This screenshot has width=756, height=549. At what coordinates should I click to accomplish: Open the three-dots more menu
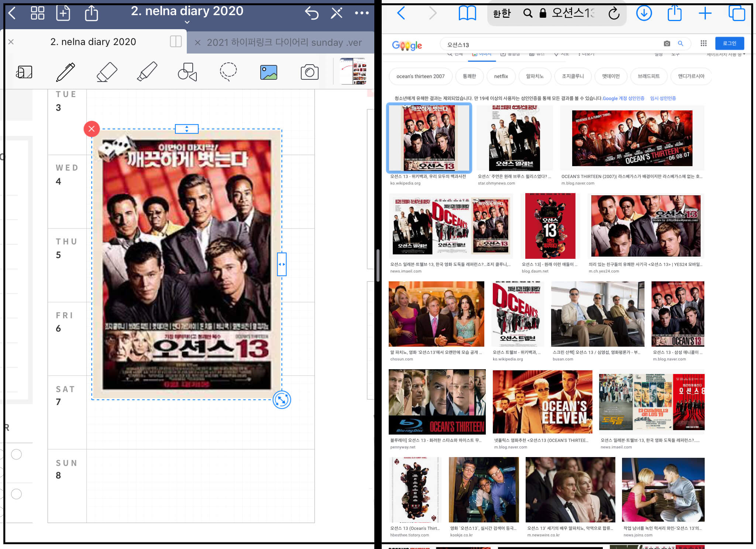tap(361, 13)
